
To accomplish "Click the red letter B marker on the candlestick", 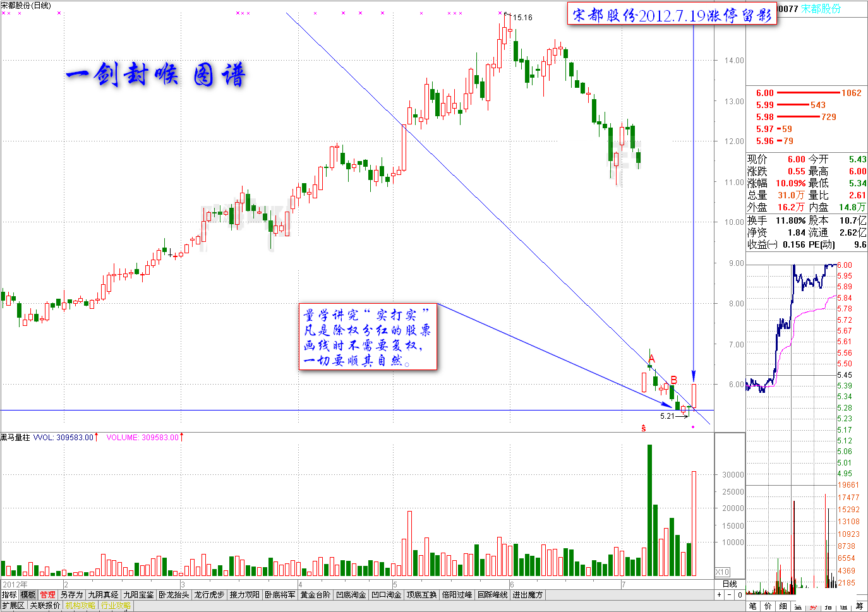I will tap(673, 380).
